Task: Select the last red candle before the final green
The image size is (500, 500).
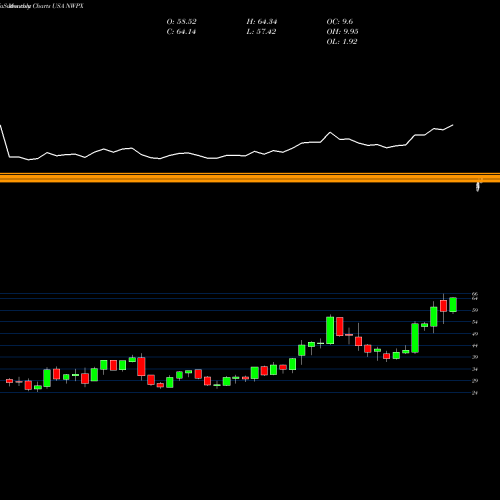Action: pyautogui.click(x=443, y=306)
